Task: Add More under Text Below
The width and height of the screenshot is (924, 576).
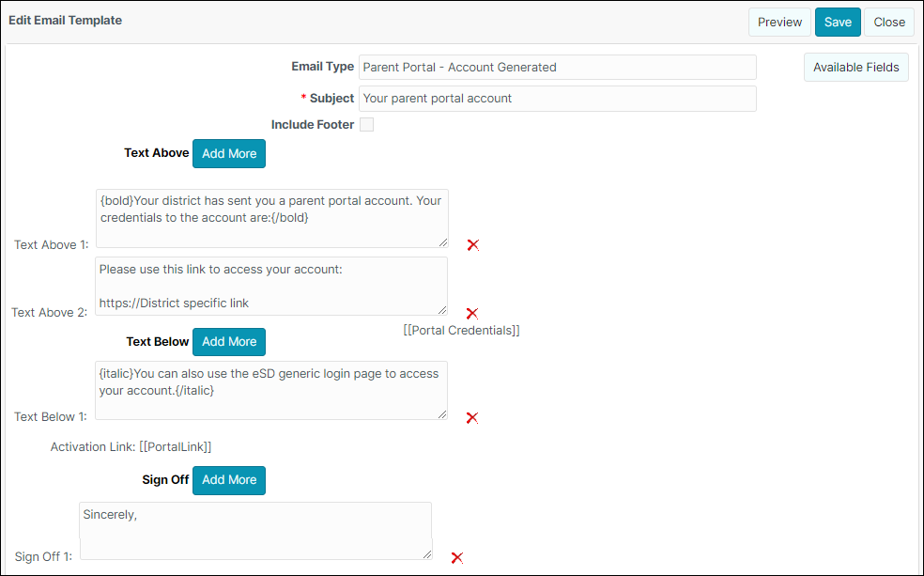Action: click(x=228, y=341)
